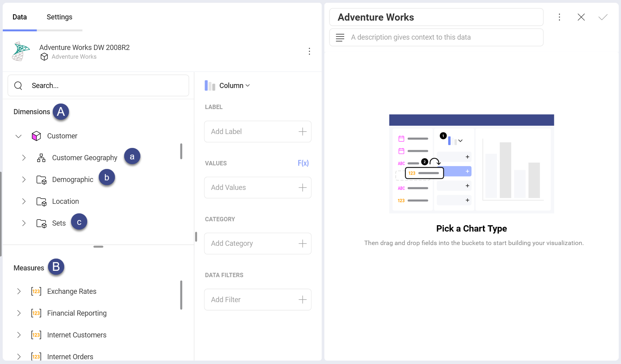Expand the Financial Reporting measure group
The image size is (621, 364).
tap(19, 313)
